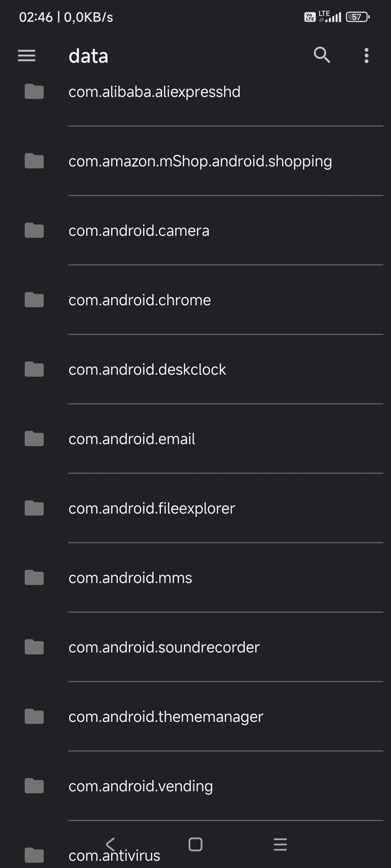This screenshot has width=391, height=868.
Task: Tap the folder icon beside com.android.camera
Action: click(34, 230)
